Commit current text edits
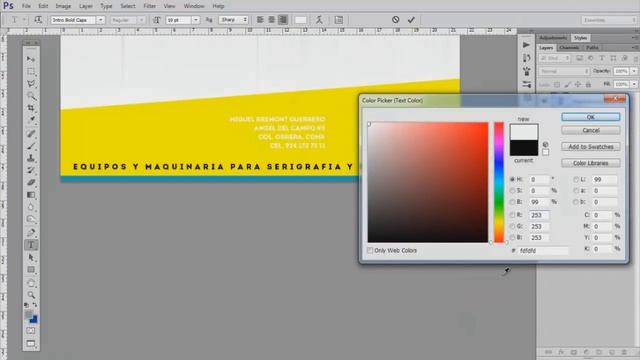The height and width of the screenshot is (360, 640). pyautogui.click(x=411, y=20)
